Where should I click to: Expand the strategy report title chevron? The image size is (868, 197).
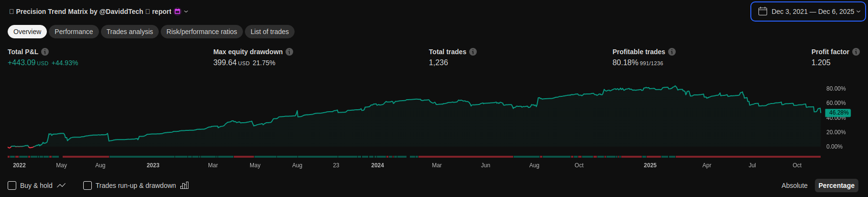pos(187,12)
